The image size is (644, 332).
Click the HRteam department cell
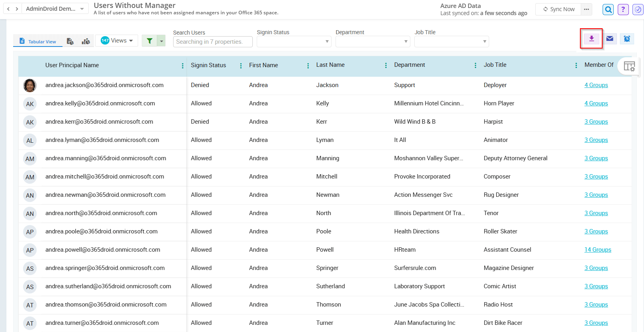(405, 250)
